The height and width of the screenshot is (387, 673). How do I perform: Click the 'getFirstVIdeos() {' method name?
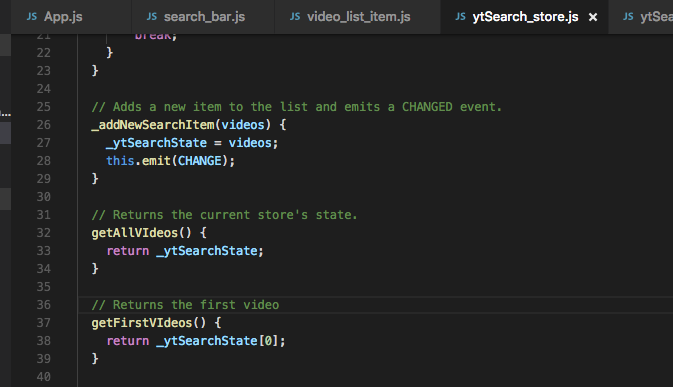click(156, 323)
